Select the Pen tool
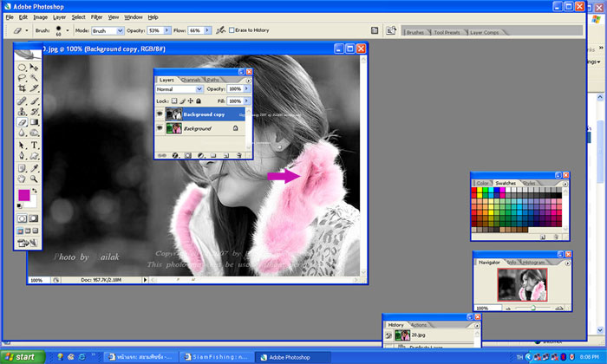The width and height of the screenshot is (607, 364). [22, 156]
